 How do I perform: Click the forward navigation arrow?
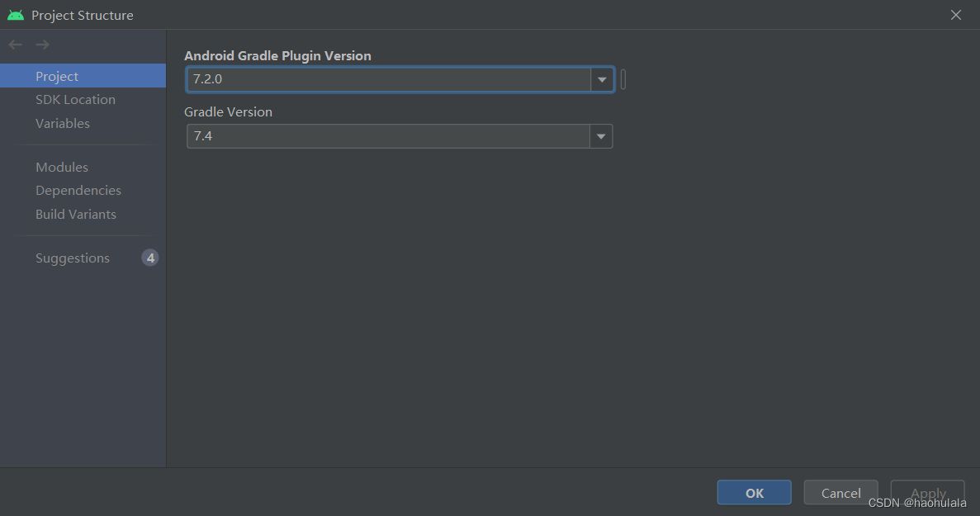click(43, 45)
